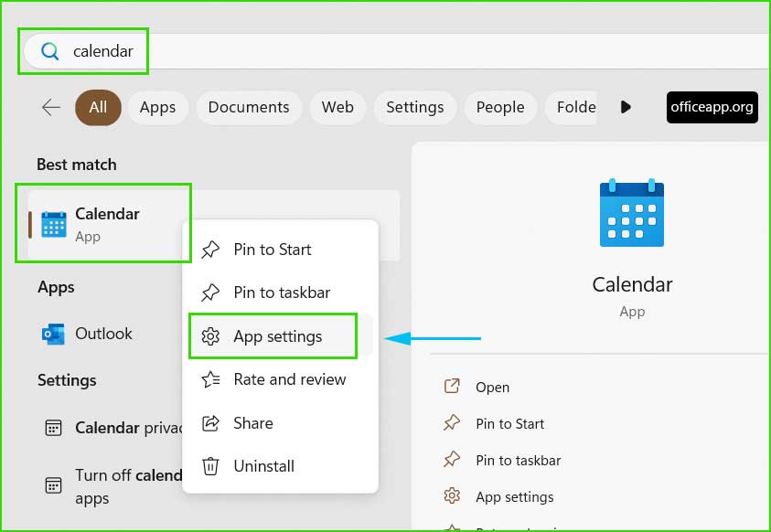Choose Share in the context menu

click(x=280, y=423)
